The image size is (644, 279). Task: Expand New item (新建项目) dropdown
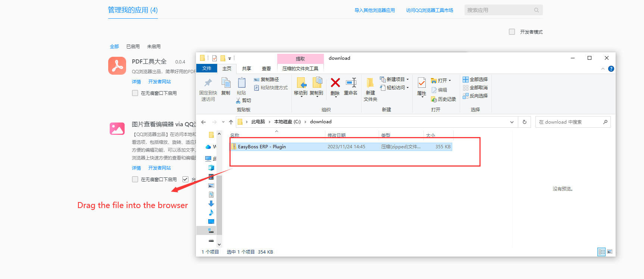407,80
